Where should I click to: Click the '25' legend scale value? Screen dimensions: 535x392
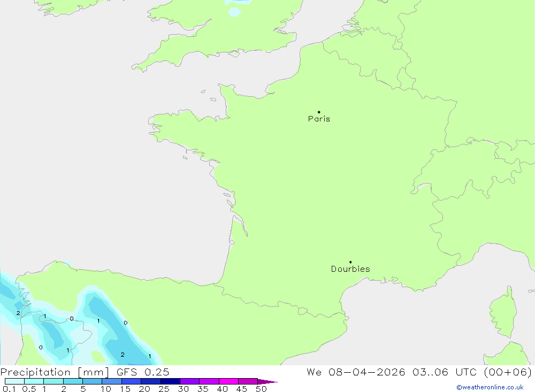coord(164,389)
